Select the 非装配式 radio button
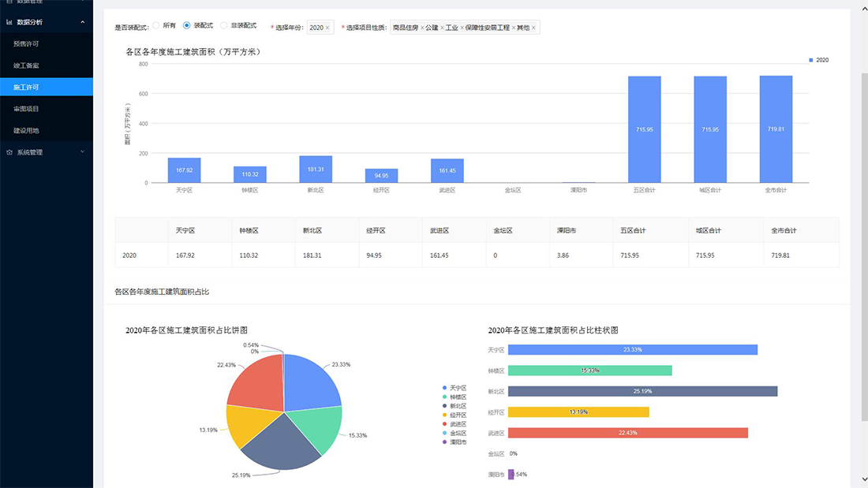 (224, 26)
